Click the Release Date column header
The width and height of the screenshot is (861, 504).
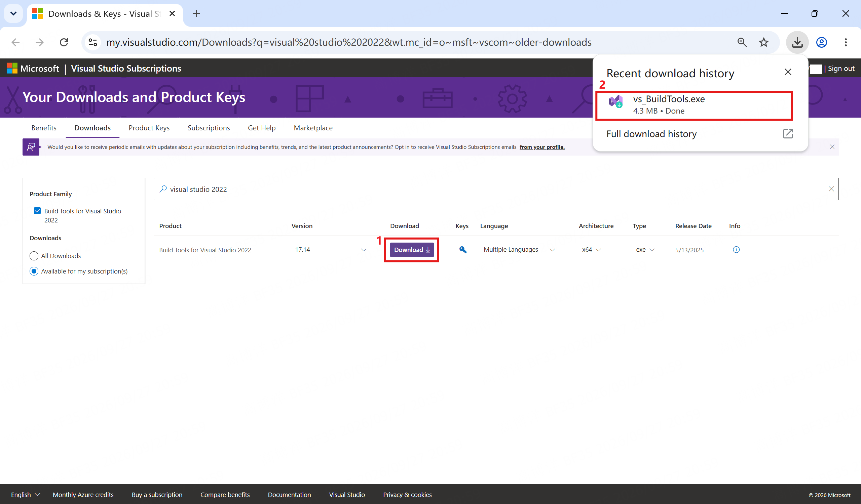pyautogui.click(x=693, y=226)
